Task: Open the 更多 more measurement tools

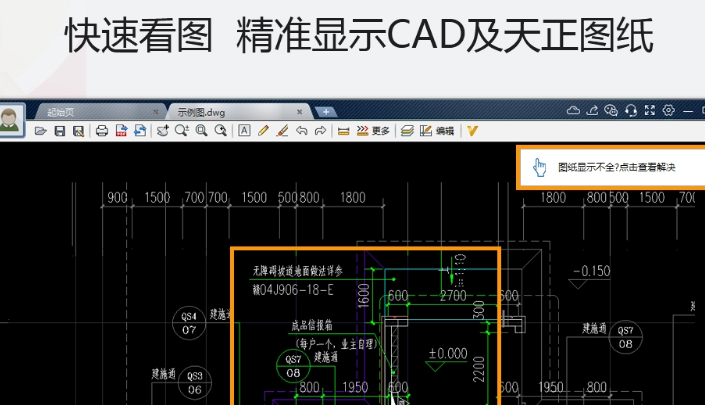Action: pyautogui.click(x=373, y=131)
